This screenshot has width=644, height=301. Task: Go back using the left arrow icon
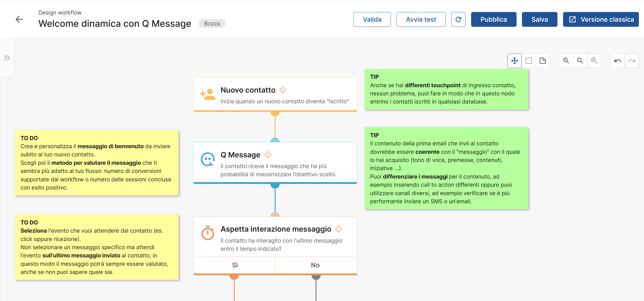pos(19,19)
